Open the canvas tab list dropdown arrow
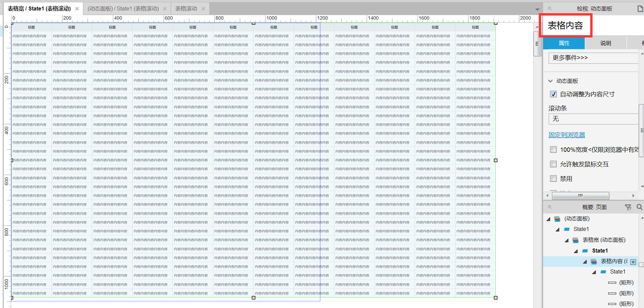This screenshot has width=644, height=308. click(x=537, y=9)
